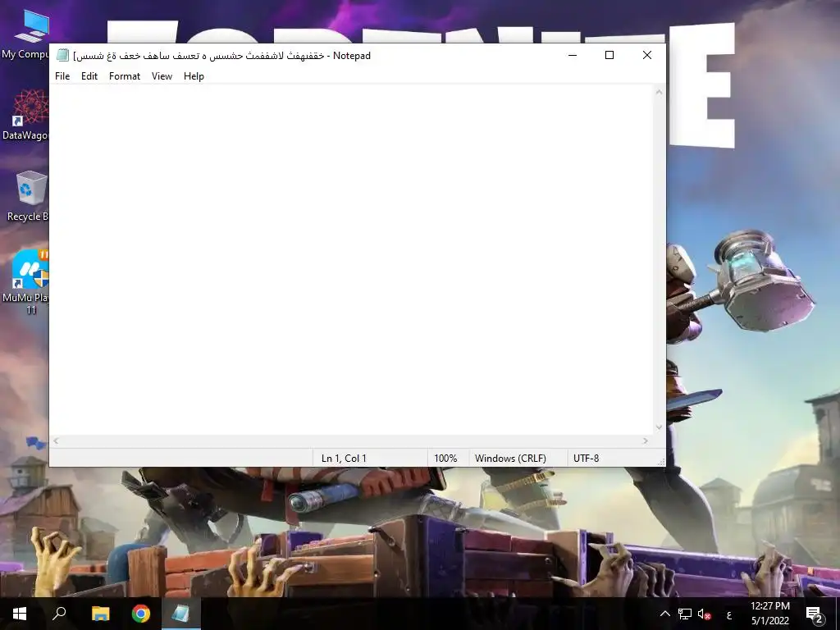Open taskbar Search
Screen dimensions: 840x630
coord(59,614)
